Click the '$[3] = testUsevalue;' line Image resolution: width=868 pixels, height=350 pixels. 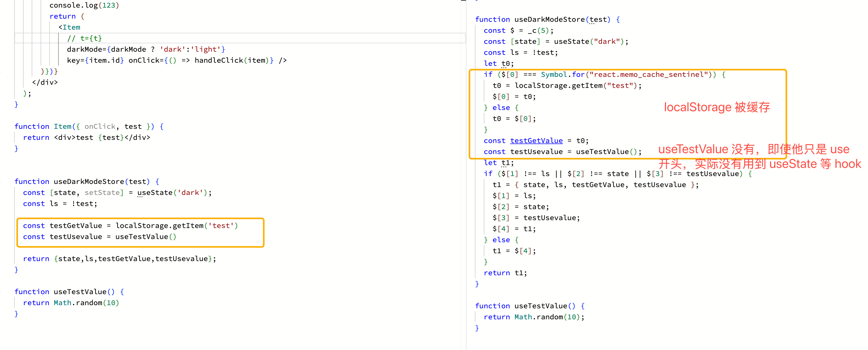point(536,218)
